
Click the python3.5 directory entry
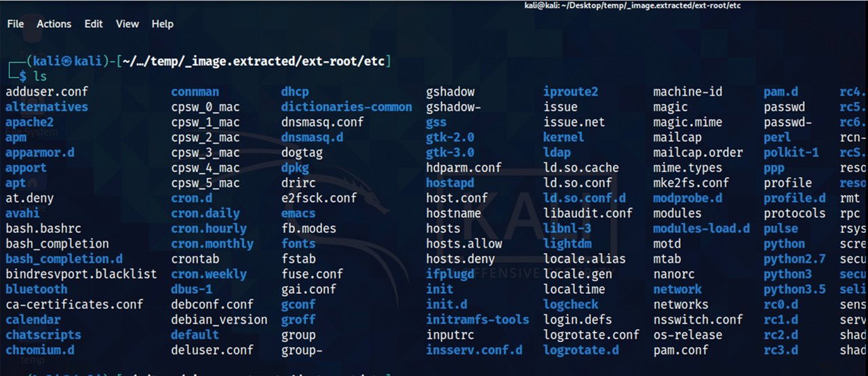[x=794, y=290]
